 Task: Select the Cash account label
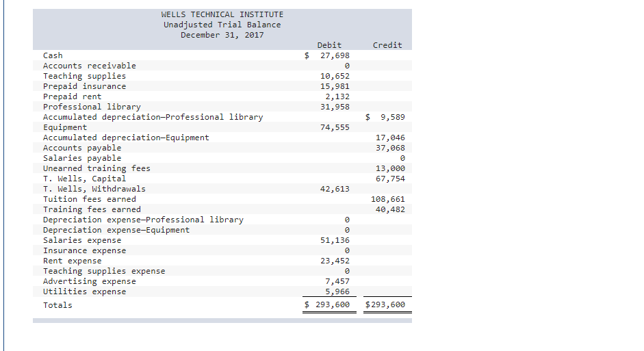click(53, 55)
